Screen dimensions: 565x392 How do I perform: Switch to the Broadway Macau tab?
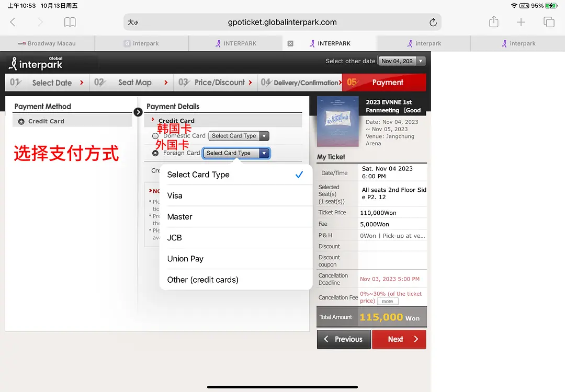click(47, 43)
